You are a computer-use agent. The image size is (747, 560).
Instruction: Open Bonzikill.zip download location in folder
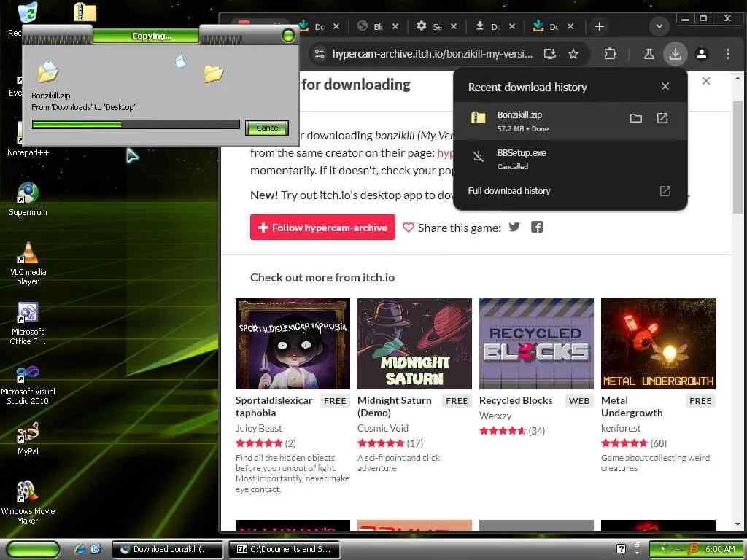tap(635, 118)
